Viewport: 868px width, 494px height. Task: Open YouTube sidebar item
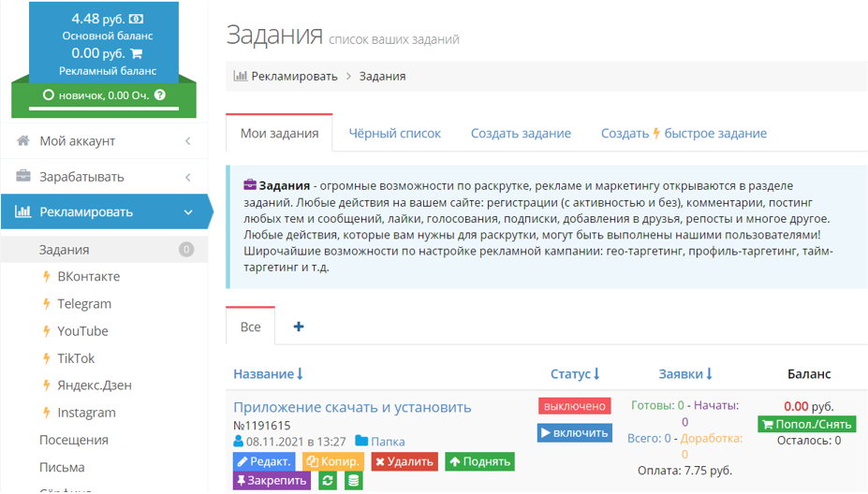[x=82, y=331]
